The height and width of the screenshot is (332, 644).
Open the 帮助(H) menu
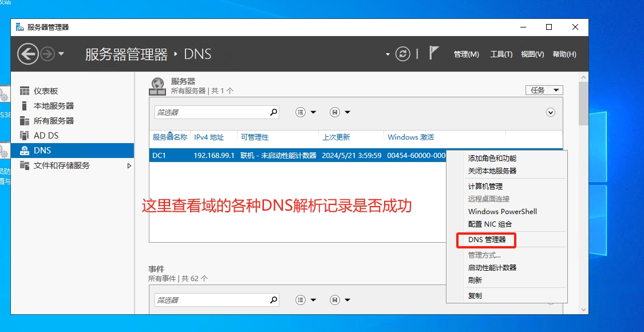[564, 54]
